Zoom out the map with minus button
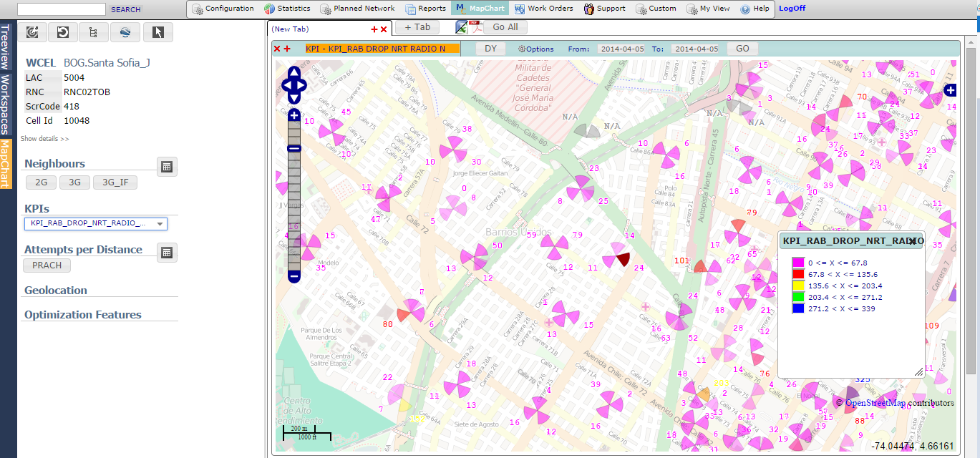This screenshot has width=980, height=458. coord(294,276)
